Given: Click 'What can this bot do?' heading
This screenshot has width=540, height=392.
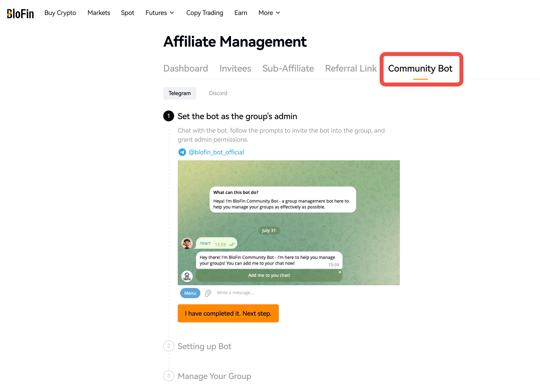Looking at the screenshot, I should pyautogui.click(x=236, y=192).
